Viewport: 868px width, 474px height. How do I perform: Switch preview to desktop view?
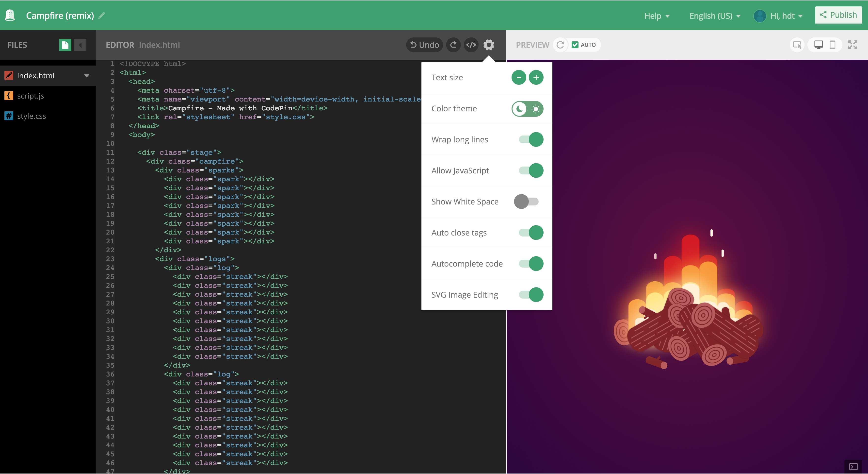tap(819, 45)
